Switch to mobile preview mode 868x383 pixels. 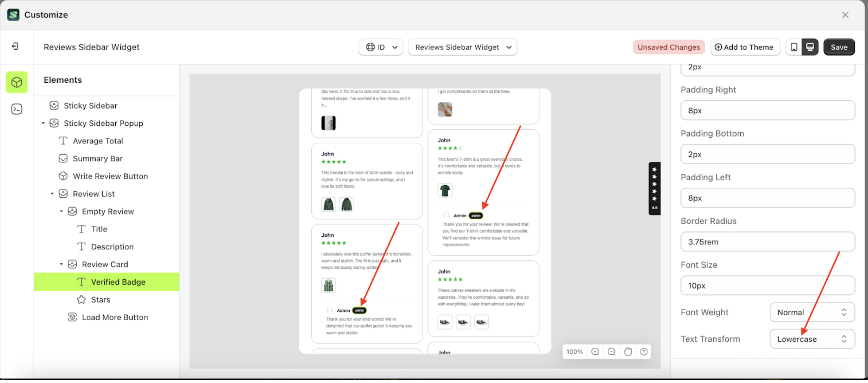point(794,47)
